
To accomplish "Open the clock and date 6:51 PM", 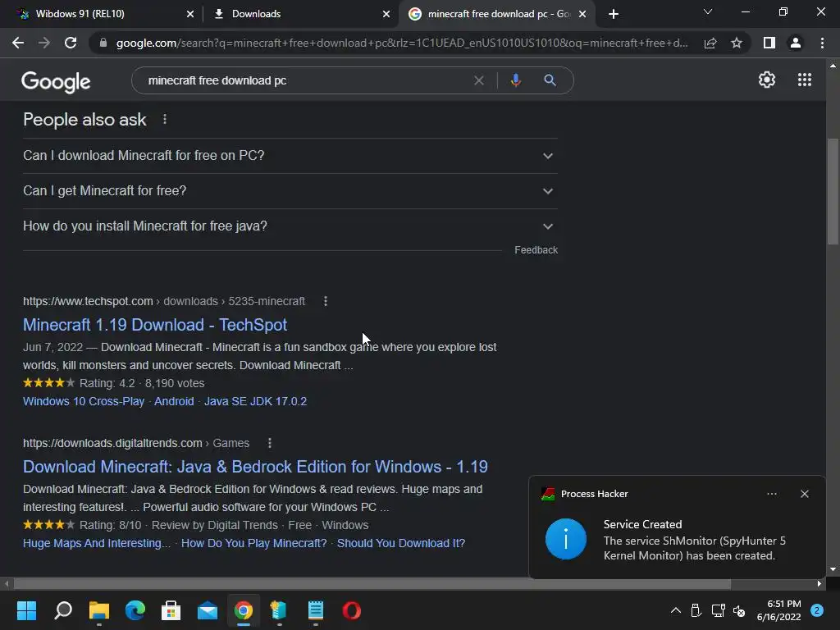I will click(x=778, y=610).
